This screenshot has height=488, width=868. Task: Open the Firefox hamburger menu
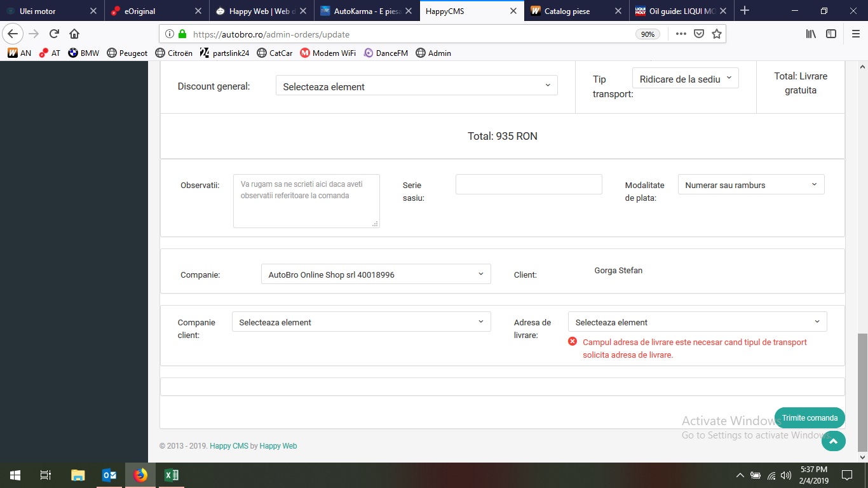855,34
